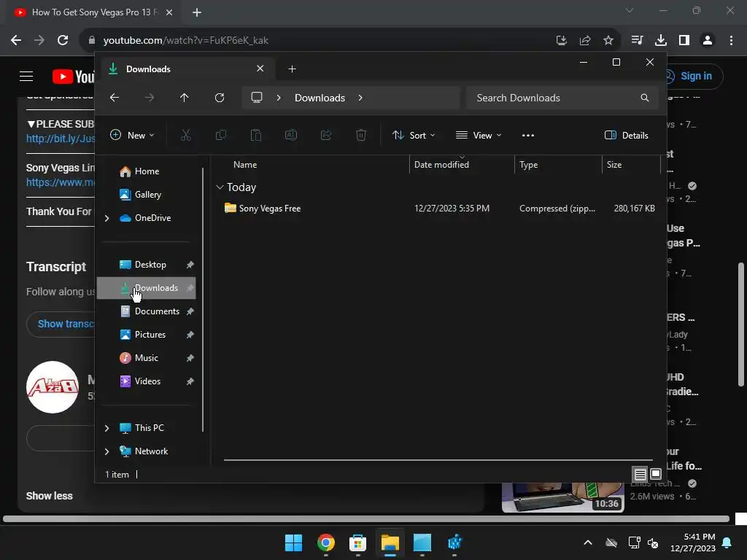Click Show less on YouTube description
Screen dimensions: 747x560
pyautogui.click(x=50, y=496)
